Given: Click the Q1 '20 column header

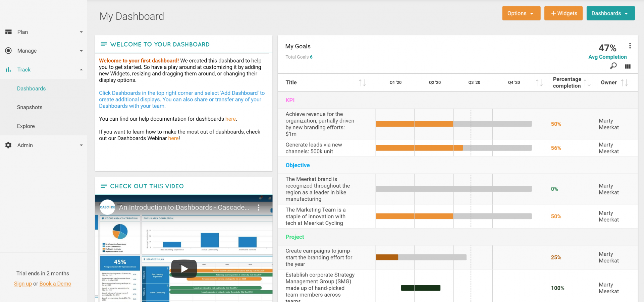Looking at the screenshot, I should coord(395,82).
